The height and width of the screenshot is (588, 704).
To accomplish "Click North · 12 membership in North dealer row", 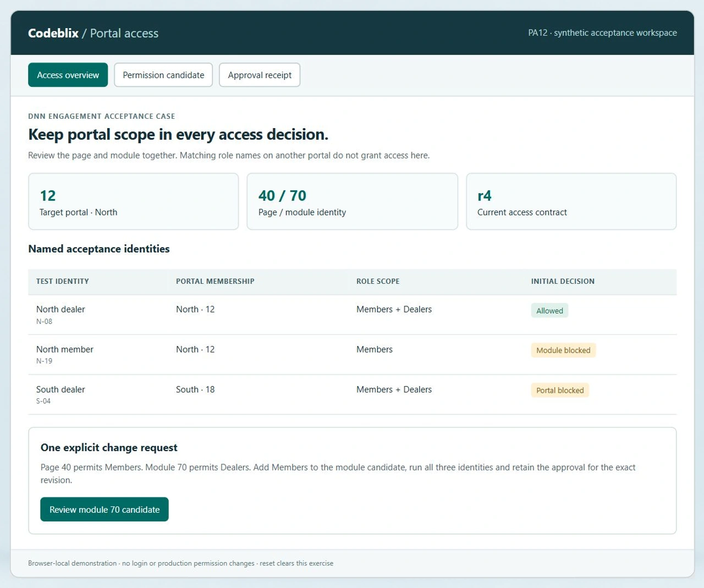I will pos(195,309).
